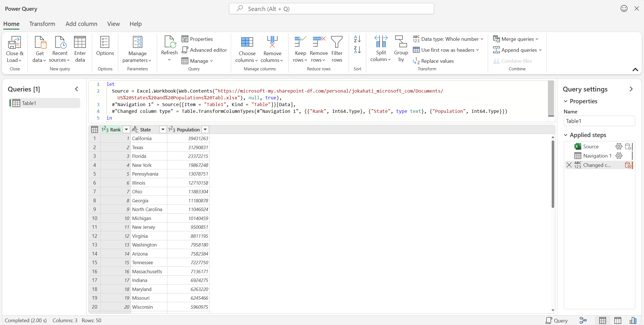This screenshot has height=325, width=644.
Task: Switch to the Transform tab
Action: tap(42, 24)
